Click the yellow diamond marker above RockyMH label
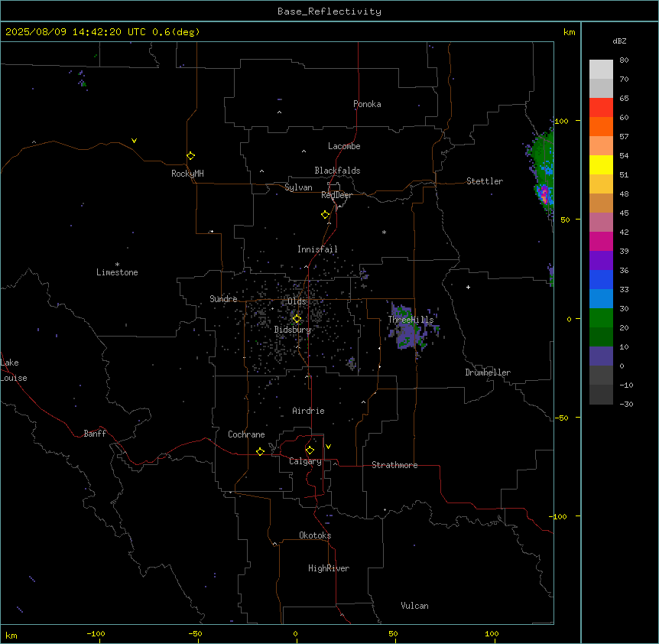This screenshot has height=644, width=659. point(190,156)
